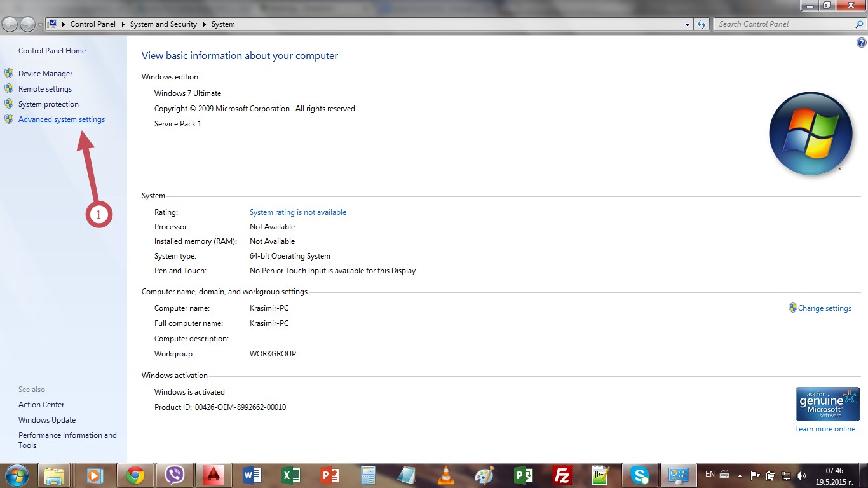Open Windows Update
The image size is (868, 488).
pyautogui.click(x=47, y=420)
